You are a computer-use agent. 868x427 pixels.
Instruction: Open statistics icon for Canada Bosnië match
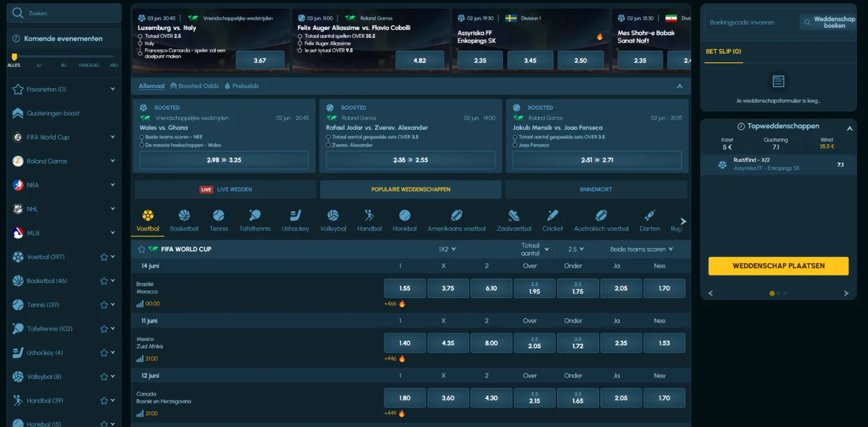pyautogui.click(x=140, y=413)
